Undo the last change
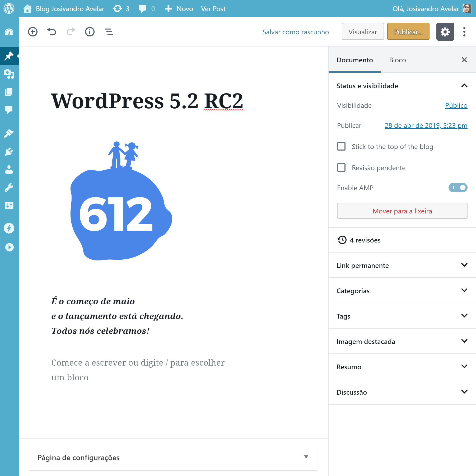Image resolution: width=476 pixels, height=476 pixels. (x=52, y=32)
